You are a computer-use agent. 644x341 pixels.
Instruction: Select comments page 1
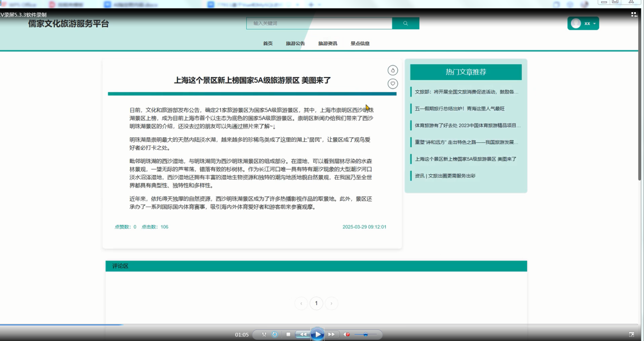click(316, 304)
